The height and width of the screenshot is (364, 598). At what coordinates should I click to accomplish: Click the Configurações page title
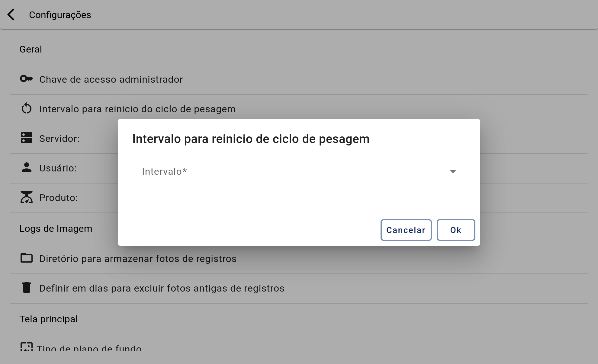pyautogui.click(x=60, y=15)
